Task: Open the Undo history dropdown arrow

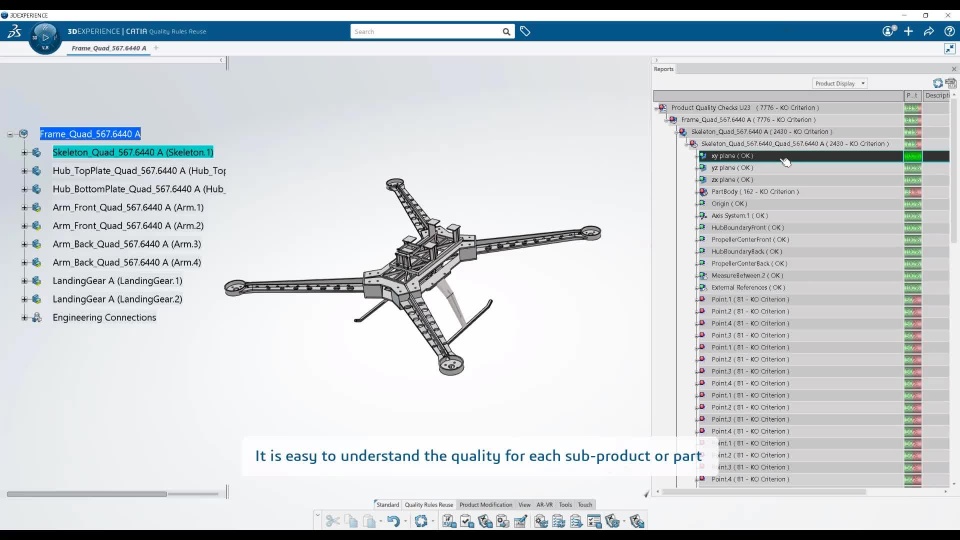Action: pos(405,522)
